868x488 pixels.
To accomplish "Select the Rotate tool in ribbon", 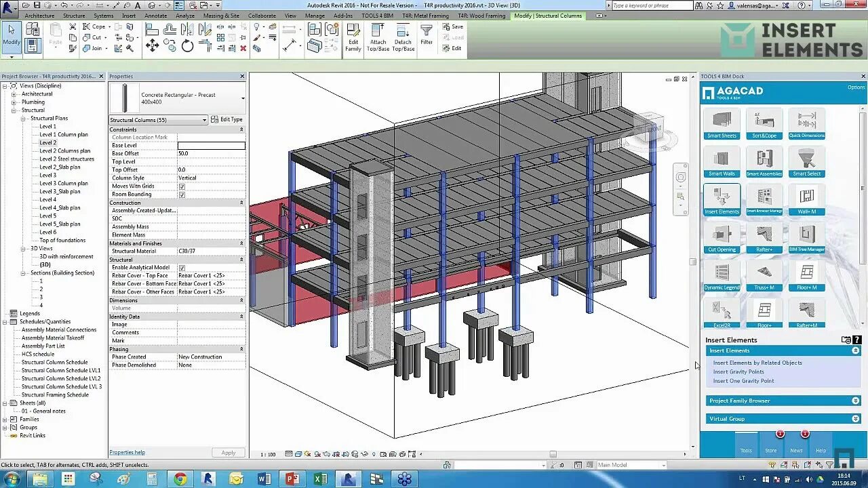I will [x=187, y=45].
